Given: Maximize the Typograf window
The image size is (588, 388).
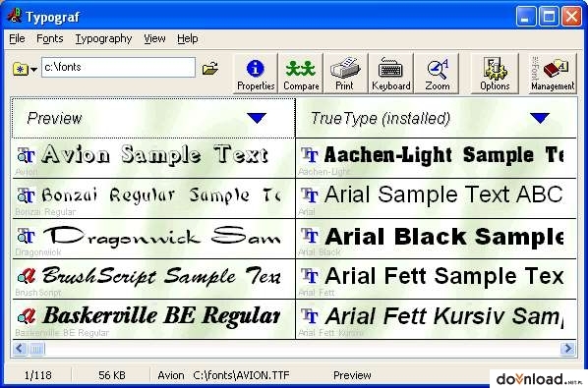Looking at the screenshot, I should [549, 17].
